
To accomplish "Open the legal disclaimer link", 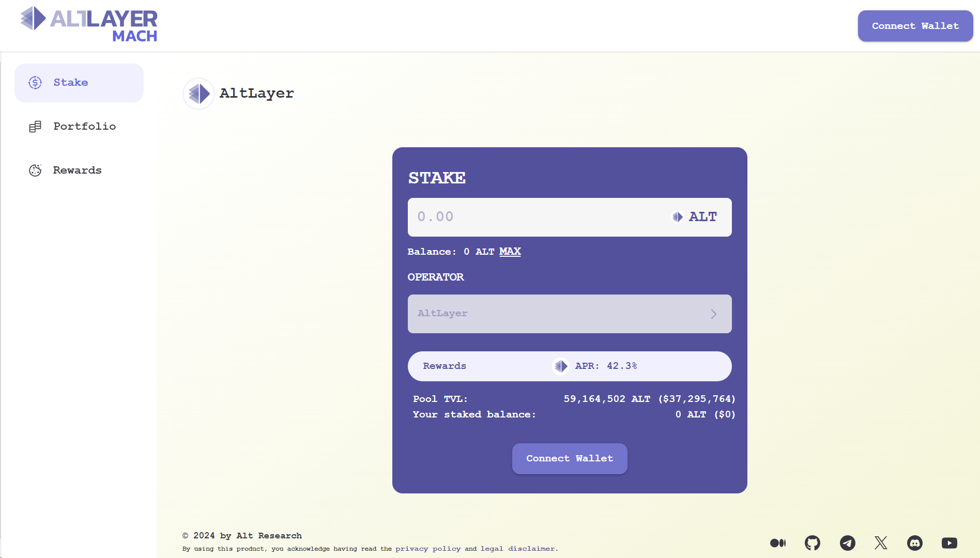I will tap(518, 549).
